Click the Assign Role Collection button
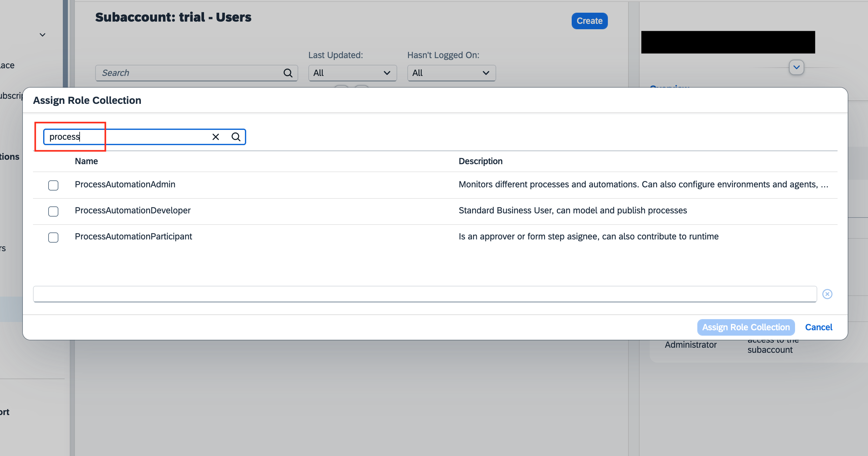Image resolution: width=868 pixels, height=456 pixels. pos(746,327)
